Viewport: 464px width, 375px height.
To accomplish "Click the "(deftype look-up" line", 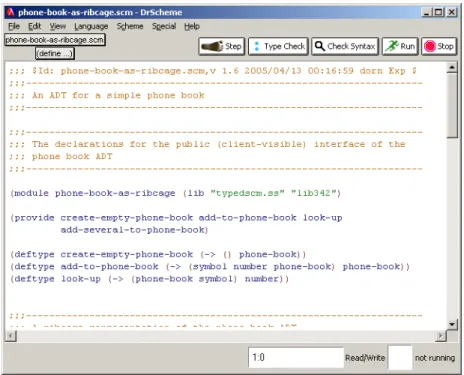I will [150, 279].
